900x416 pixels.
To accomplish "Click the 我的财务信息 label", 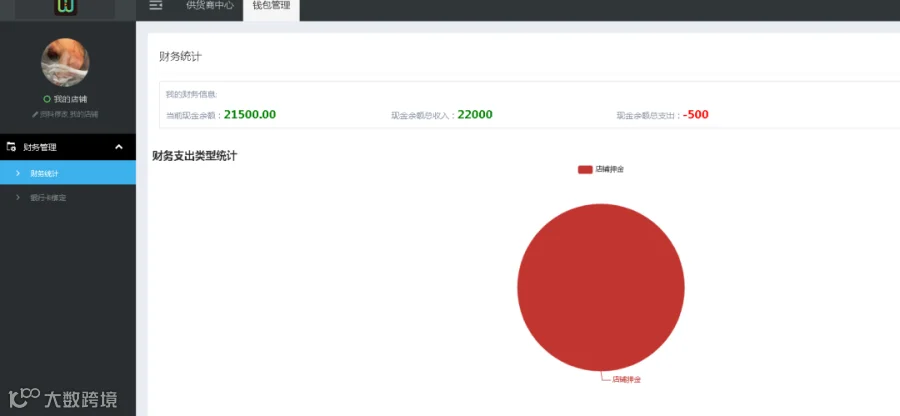I will tap(192, 94).
